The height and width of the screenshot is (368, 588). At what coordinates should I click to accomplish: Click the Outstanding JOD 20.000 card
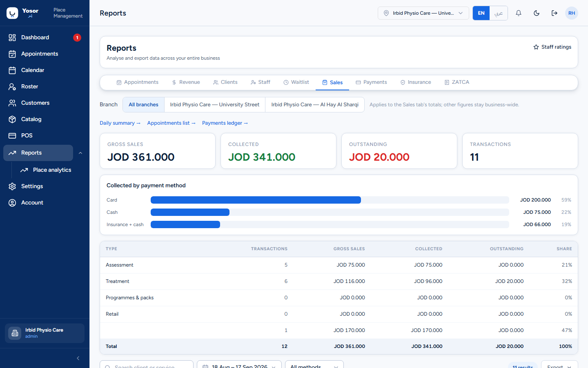399,151
